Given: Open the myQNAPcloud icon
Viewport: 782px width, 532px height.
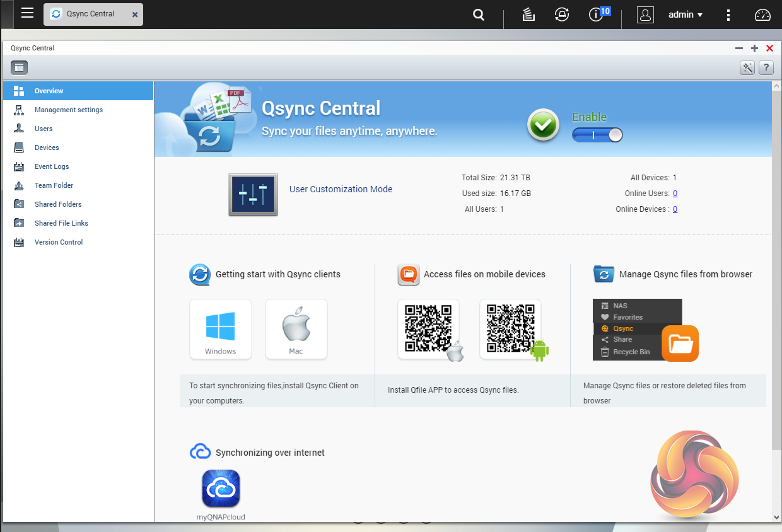Looking at the screenshot, I should pos(221,489).
